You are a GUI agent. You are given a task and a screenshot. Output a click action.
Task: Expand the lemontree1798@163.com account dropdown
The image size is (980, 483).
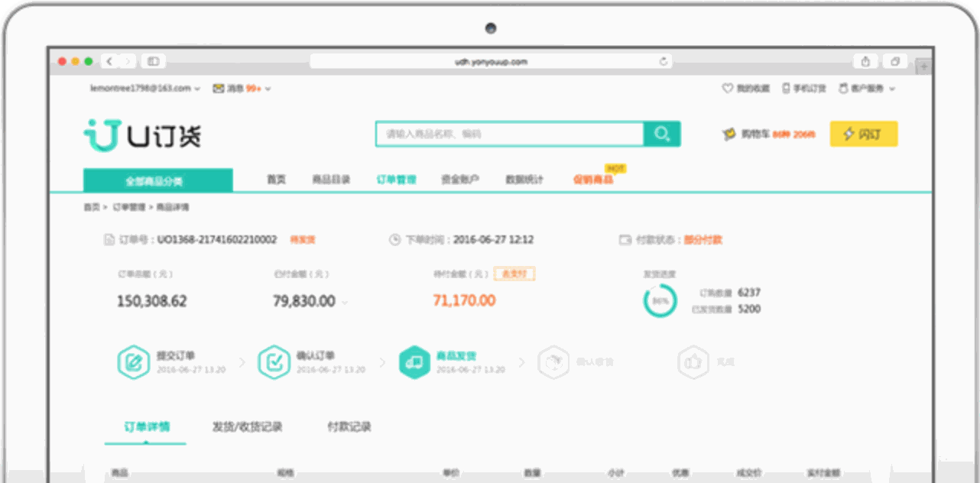click(197, 89)
